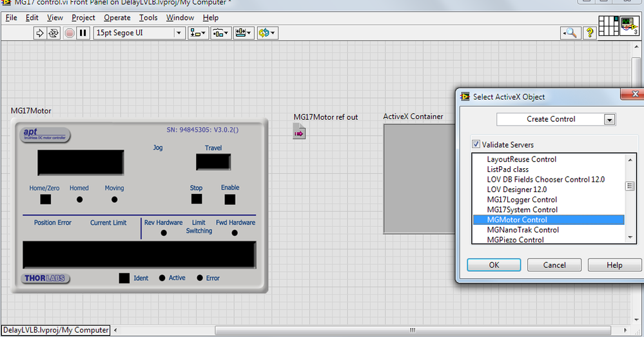Click ActiveX list scroll up arrow
The image size is (644, 337).
pos(630,160)
